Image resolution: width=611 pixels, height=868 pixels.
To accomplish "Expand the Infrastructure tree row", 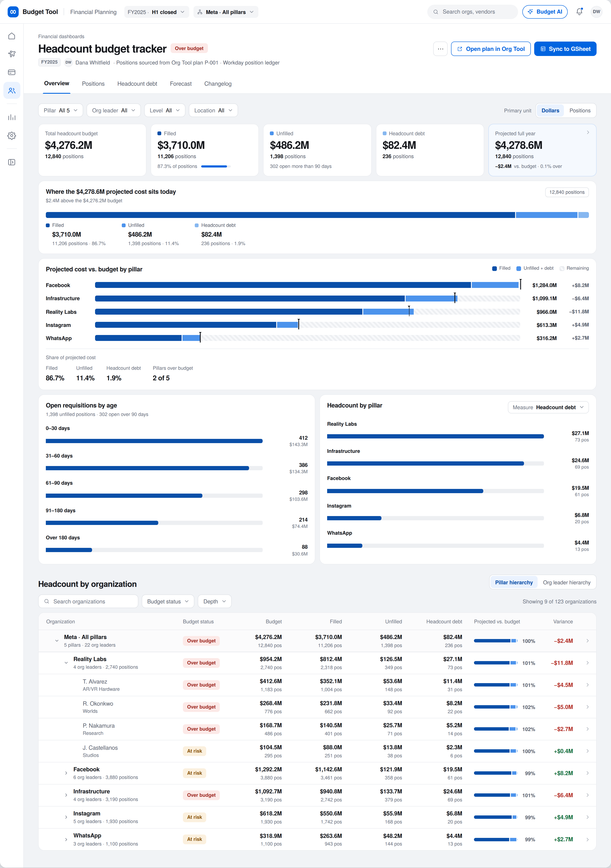I will (x=66, y=795).
